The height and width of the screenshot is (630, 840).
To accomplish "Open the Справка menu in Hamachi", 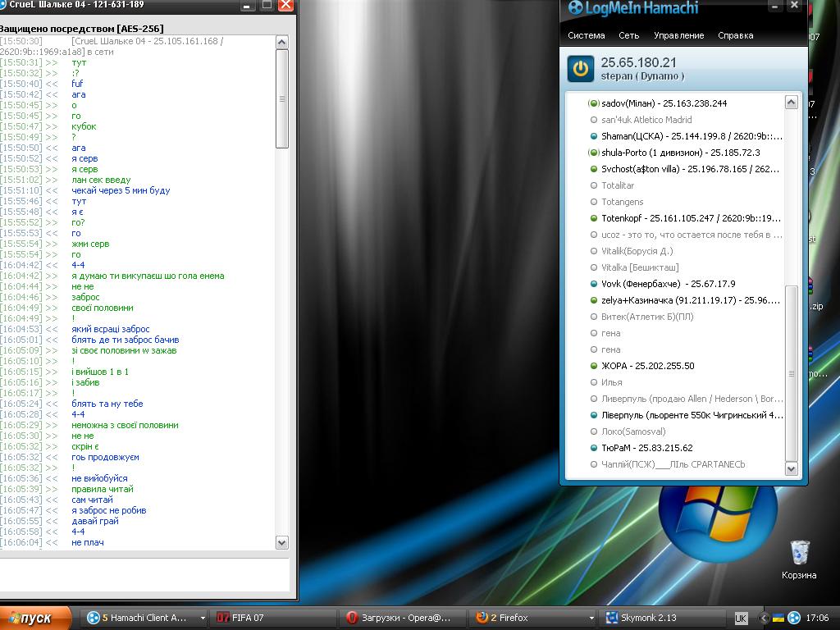I will 736,35.
